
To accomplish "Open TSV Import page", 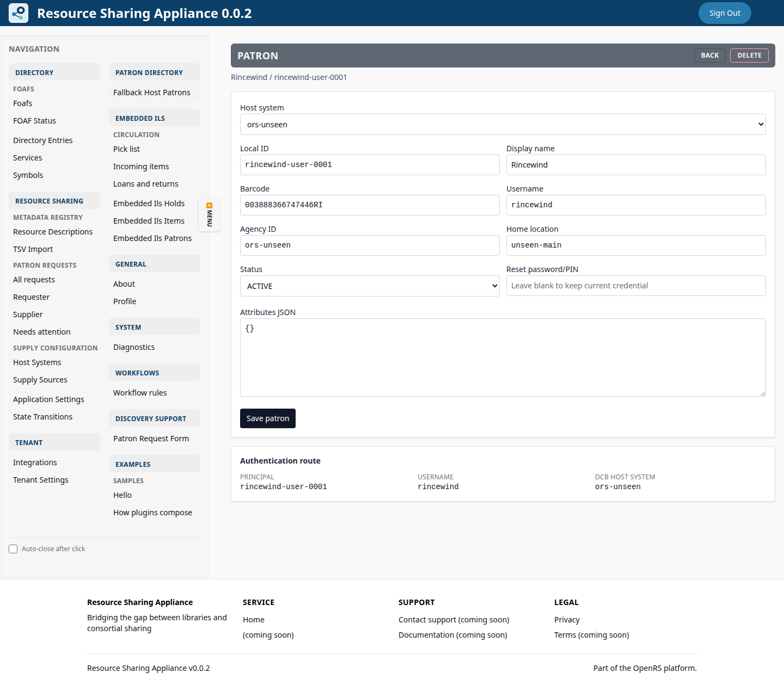I will pos(33,249).
